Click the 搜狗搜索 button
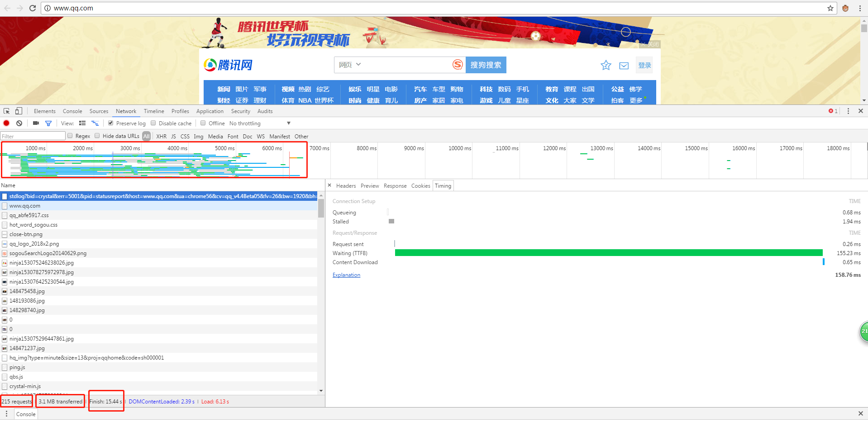Screen dimensions: 868x422 click(486, 65)
